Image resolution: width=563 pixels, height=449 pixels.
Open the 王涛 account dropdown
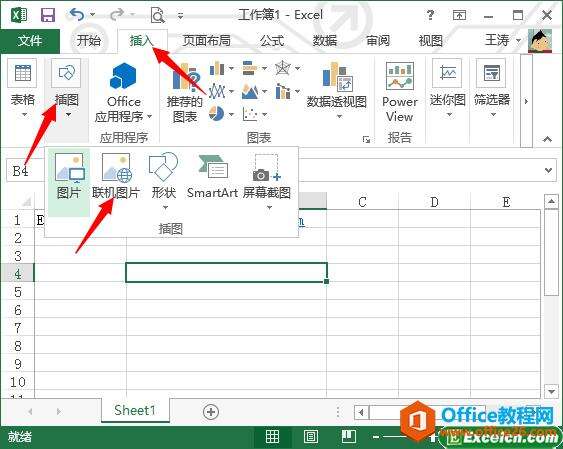click(x=503, y=41)
